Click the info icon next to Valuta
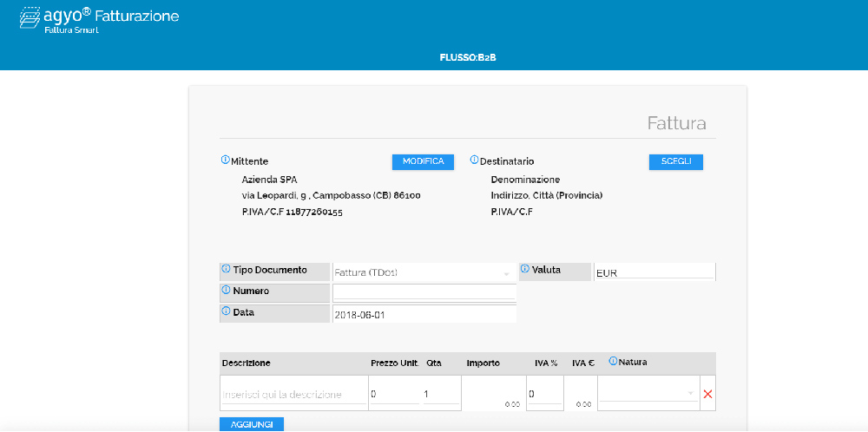Image resolution: width=868 pixels, height=432 pixels. click(525, 270)
